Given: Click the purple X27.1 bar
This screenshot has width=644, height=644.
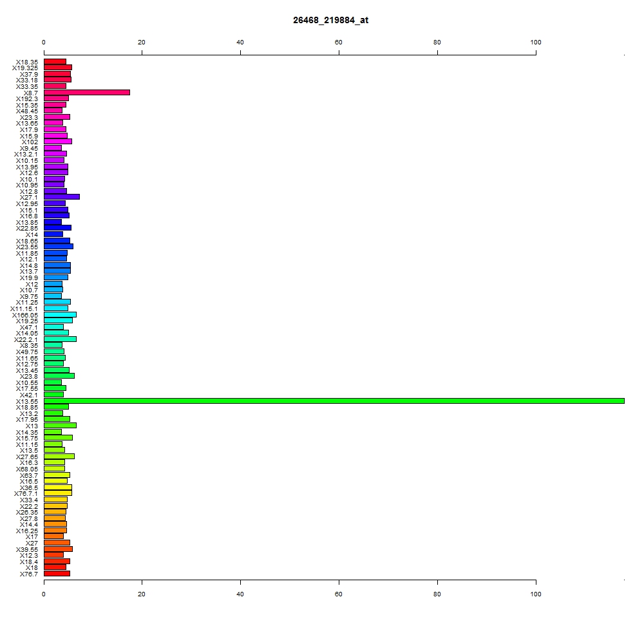Looking at the screenshot, I should pyautogui.click(x=62, y=196).
